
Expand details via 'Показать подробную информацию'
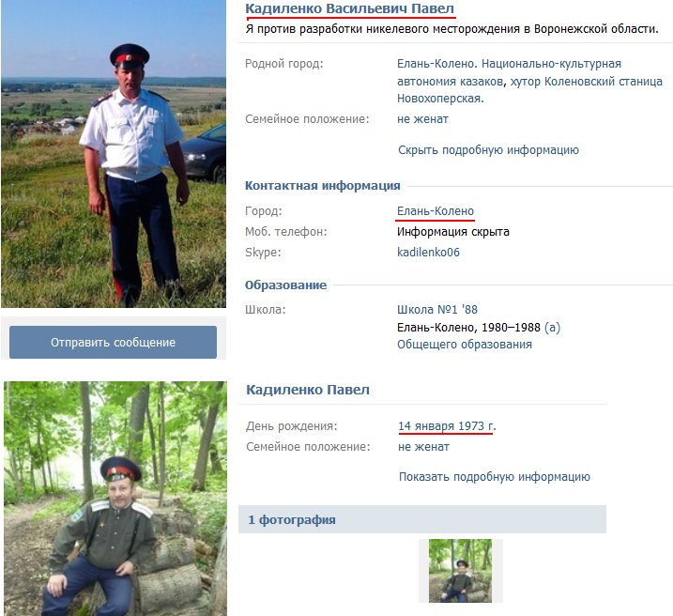[x=495, y=476]
